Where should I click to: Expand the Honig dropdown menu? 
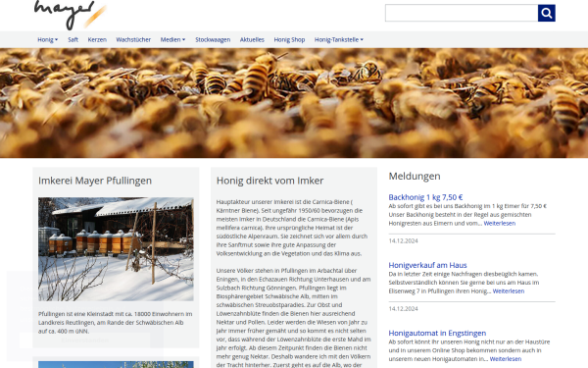click(x=48, y=39)
